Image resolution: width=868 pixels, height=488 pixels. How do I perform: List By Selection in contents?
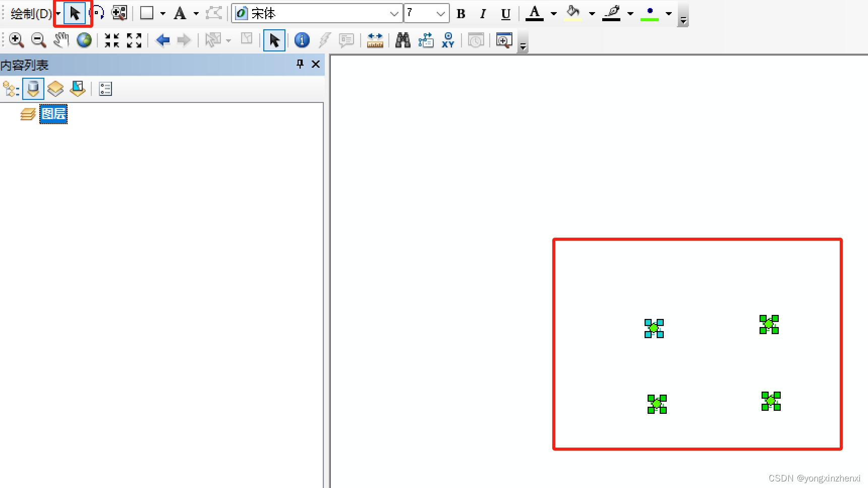click(78, 89)
